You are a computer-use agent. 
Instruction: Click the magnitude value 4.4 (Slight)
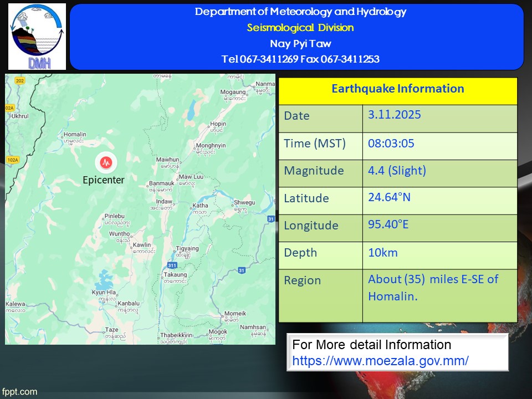pos(397,171)
